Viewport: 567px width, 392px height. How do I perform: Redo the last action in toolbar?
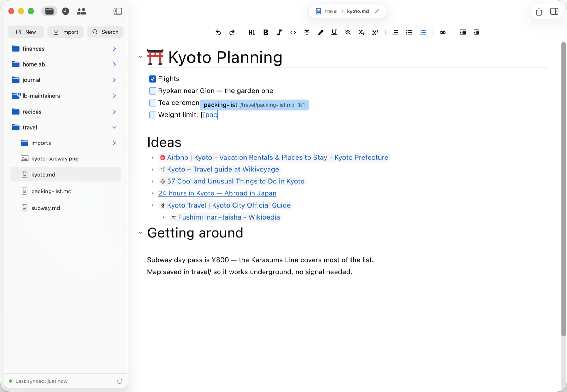click(x=232, y=32)
